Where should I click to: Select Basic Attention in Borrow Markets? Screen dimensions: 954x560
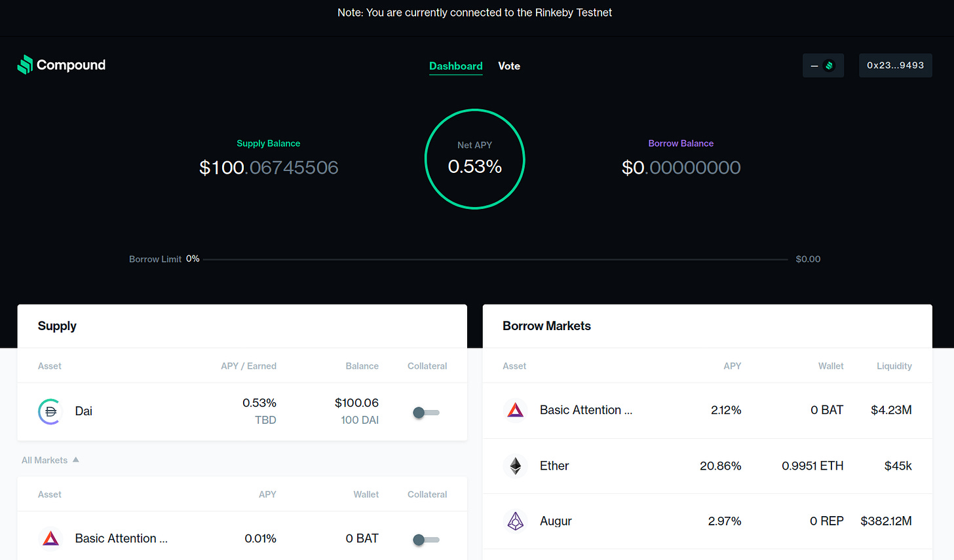tap(708, 410)
